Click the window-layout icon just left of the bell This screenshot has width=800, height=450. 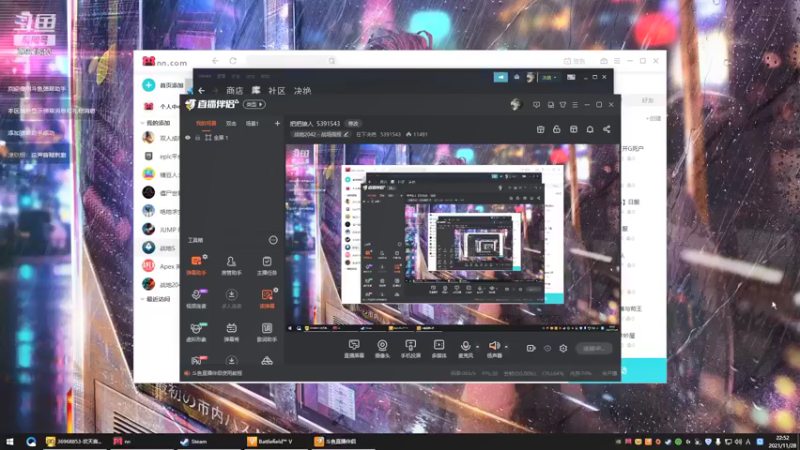click(573, 129)
